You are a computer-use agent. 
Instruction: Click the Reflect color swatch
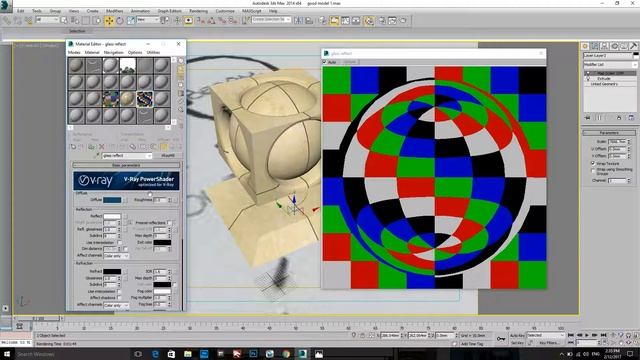pos(112,216)
